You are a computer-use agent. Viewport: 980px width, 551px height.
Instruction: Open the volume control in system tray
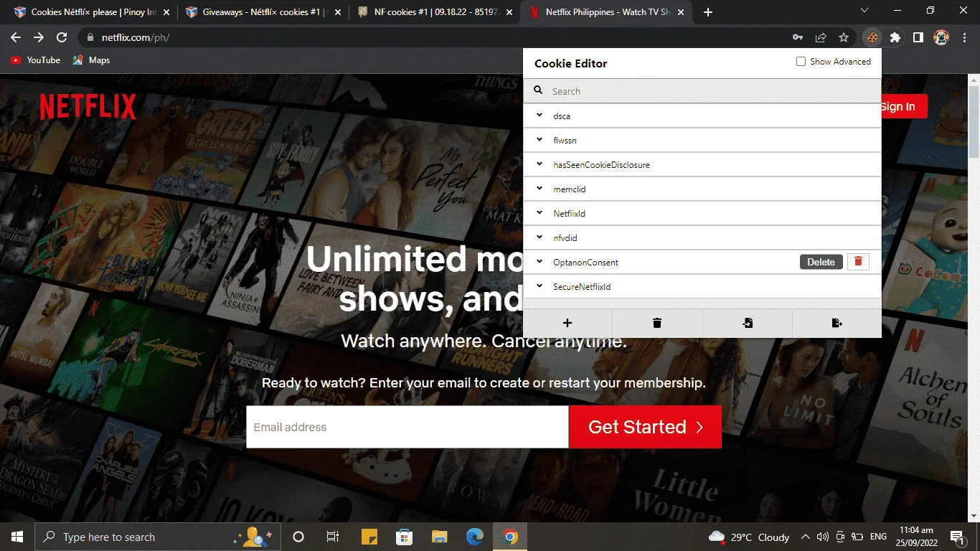[x=822, y=537]
